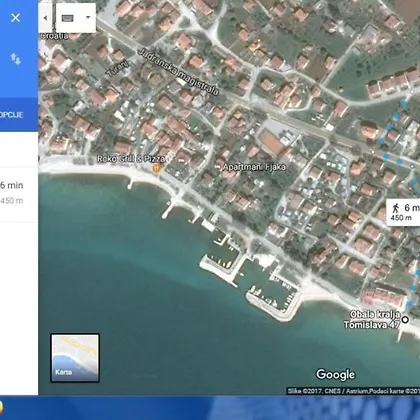The image size is (420, 420).
Task: Select the 6 min walking route
Action: (x=18, y=193)
